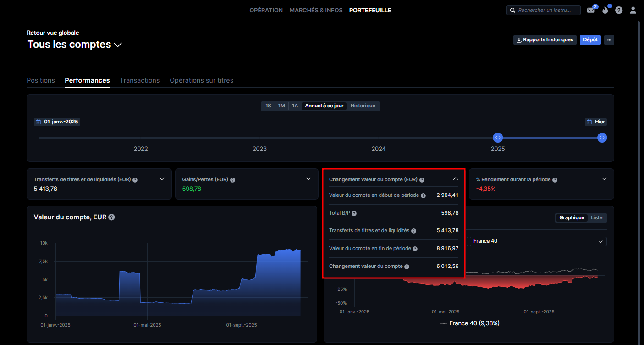Click the start date calendar icon 01-janv.-2025

coord(39,122)
